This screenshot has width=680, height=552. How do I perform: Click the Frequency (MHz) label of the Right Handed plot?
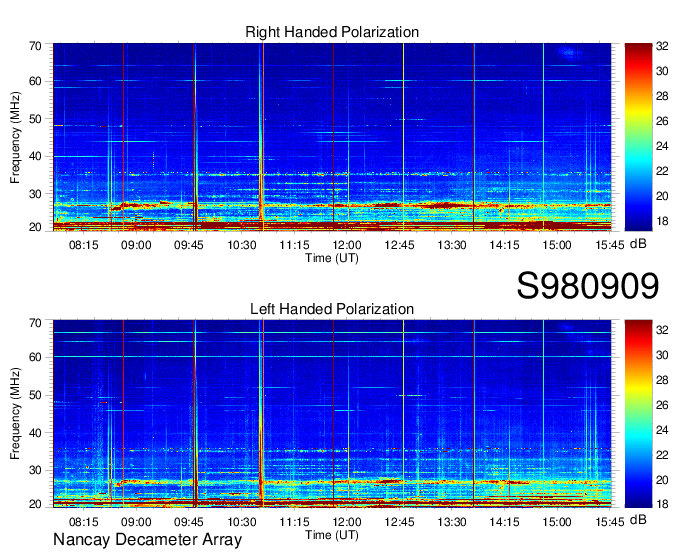point(15,137)
